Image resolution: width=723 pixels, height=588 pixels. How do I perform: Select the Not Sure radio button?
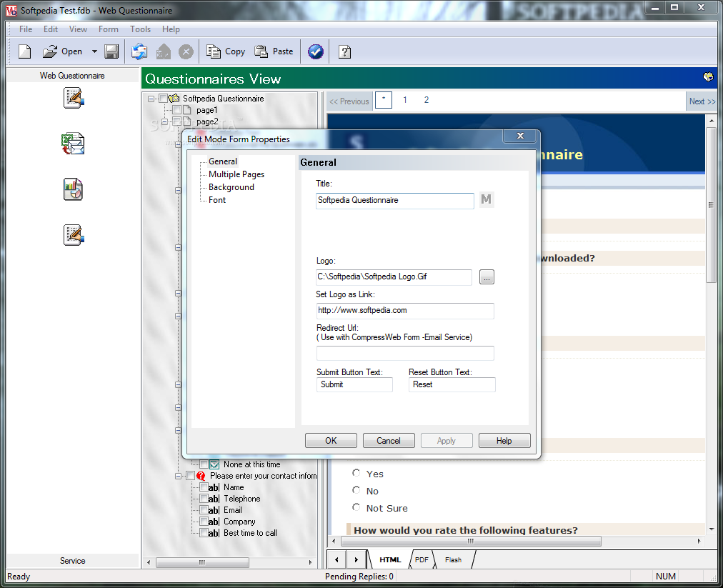pyautogui.click(x=356, y=507)
